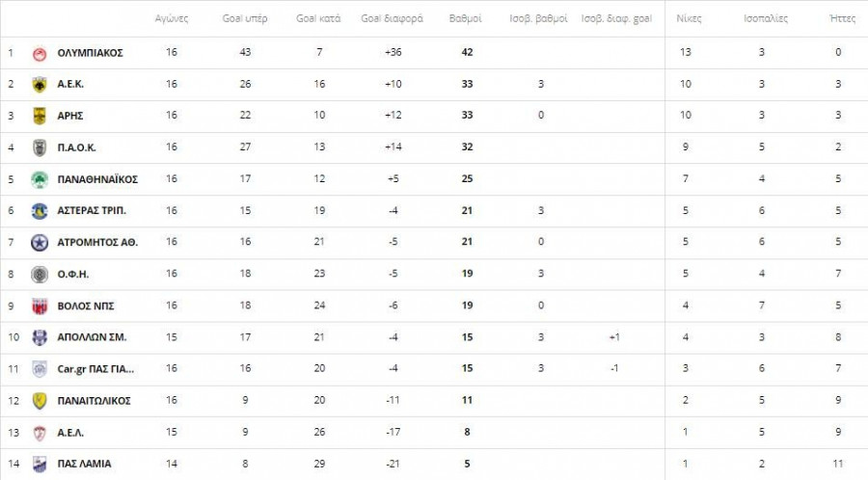
Task: Click the Asteras Tripolis team crest
Action: pos(40,211)
